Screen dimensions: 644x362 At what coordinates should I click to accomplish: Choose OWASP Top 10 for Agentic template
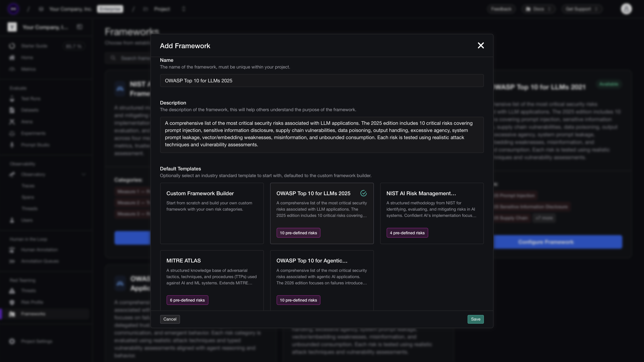coord(322,277)
